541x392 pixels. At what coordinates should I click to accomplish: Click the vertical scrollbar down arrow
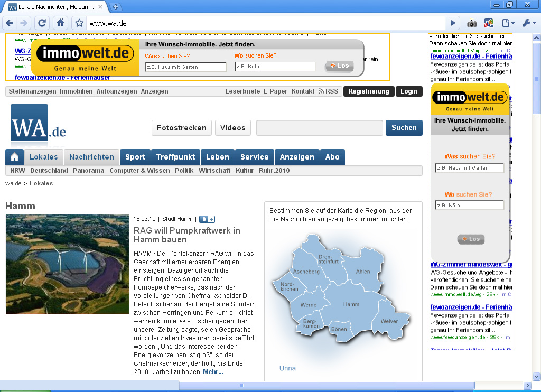536,376
